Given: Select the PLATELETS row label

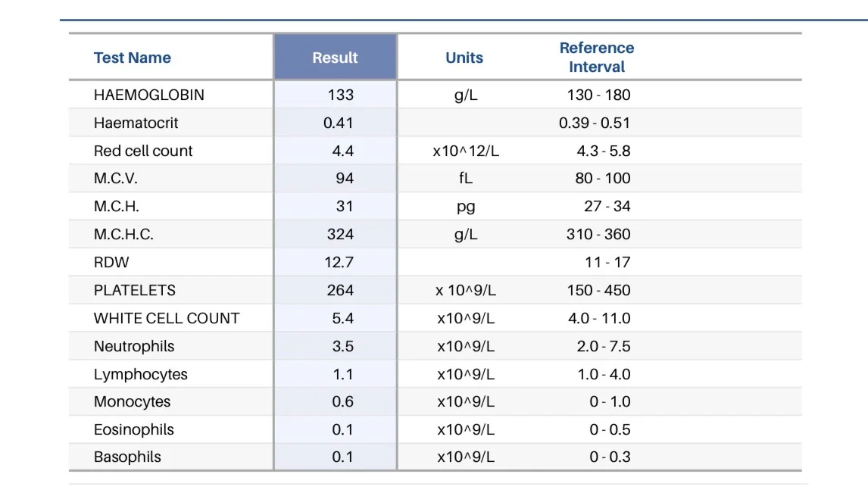Looking at the screenshot, I should 135,290.
